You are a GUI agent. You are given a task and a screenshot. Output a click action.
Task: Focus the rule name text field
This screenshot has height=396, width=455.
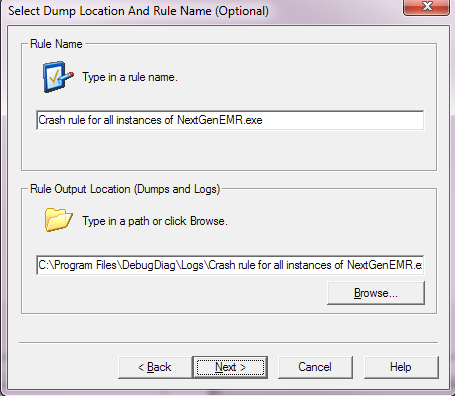point(230,120)
